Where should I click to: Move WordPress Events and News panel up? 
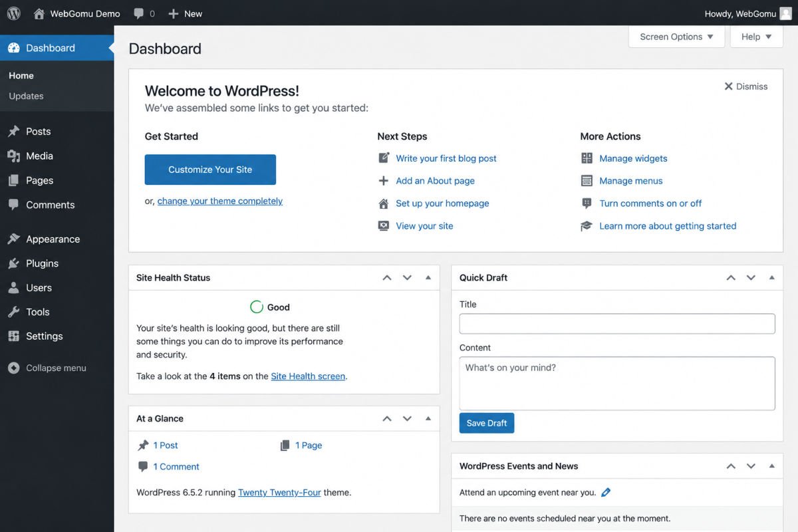coord(731,467)
